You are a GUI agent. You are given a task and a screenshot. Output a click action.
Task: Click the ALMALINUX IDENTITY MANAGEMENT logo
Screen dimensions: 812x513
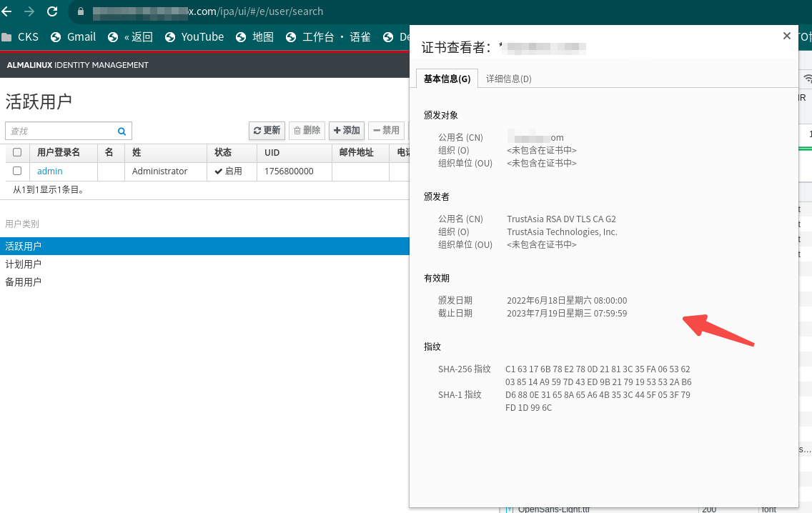pyautogui.click(x=78, y=65)
